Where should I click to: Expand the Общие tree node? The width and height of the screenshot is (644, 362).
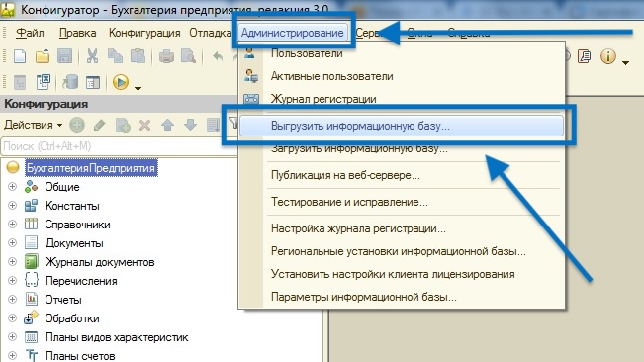(12, 186)
